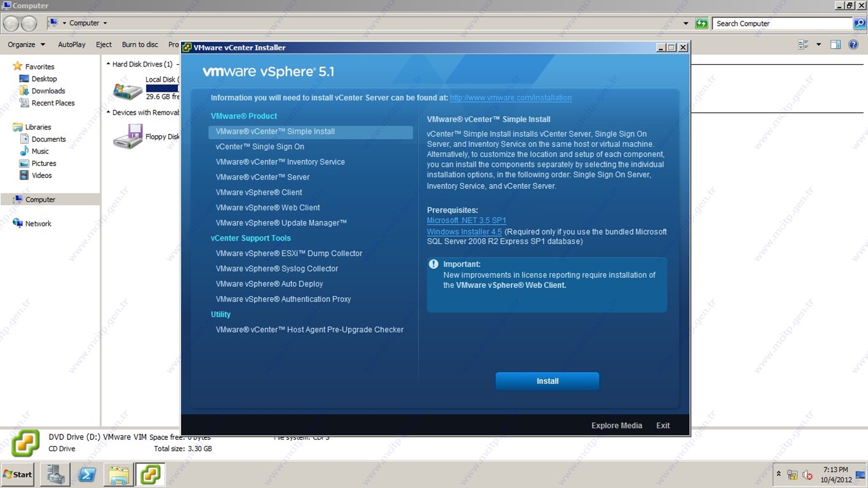
Task: Open address bar history dropdown arrow
Action: pyautogui.click(x=686, y=23)
